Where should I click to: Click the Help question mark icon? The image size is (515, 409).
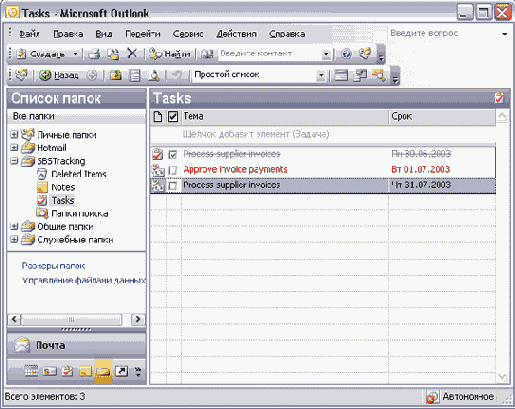346,53
